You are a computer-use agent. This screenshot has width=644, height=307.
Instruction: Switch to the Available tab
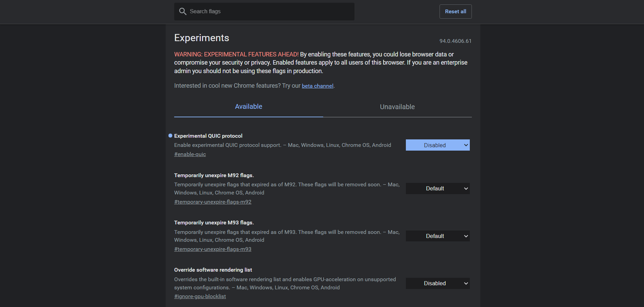click(248, 107)
